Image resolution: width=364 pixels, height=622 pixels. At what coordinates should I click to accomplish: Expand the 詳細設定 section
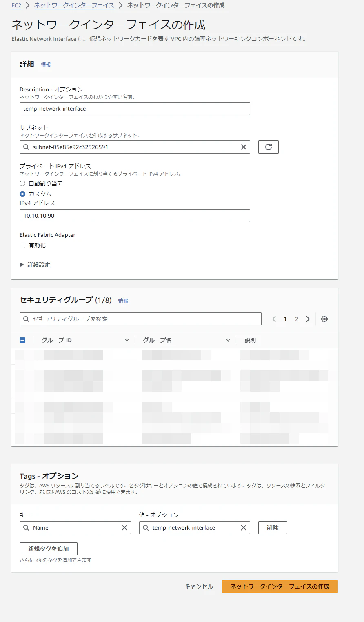coord(35,265)
